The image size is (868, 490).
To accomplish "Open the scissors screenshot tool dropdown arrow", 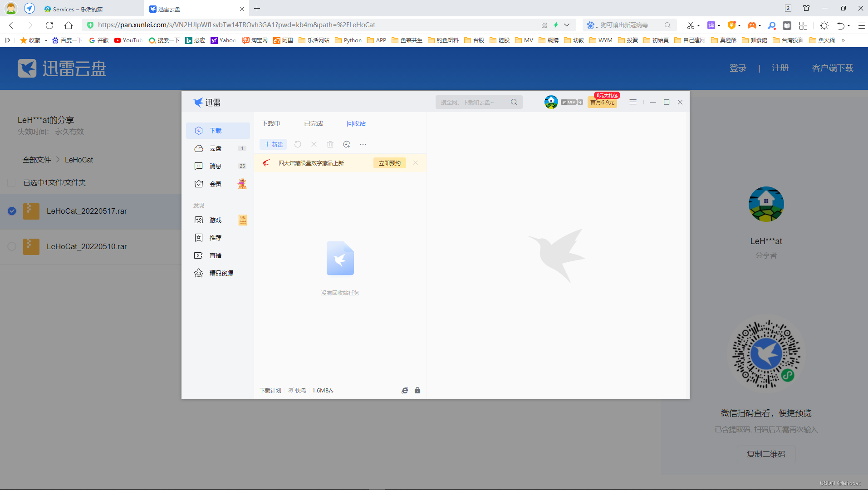I will click(x=698, y=26).
